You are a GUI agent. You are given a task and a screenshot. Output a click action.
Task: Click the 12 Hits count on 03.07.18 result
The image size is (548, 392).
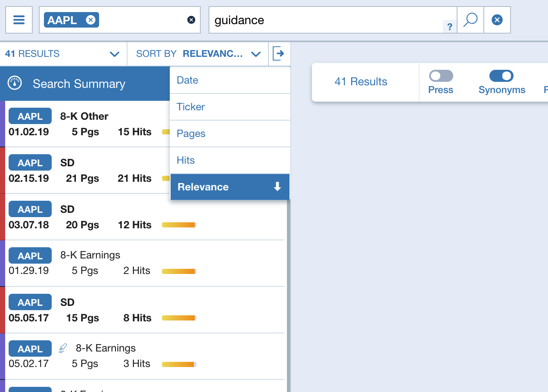click(x=134, y=225)
